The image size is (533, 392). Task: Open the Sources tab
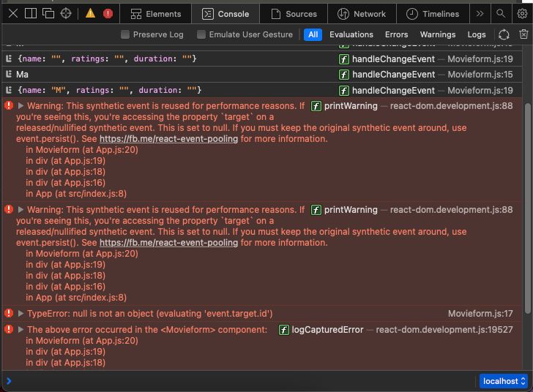point(294,14)
